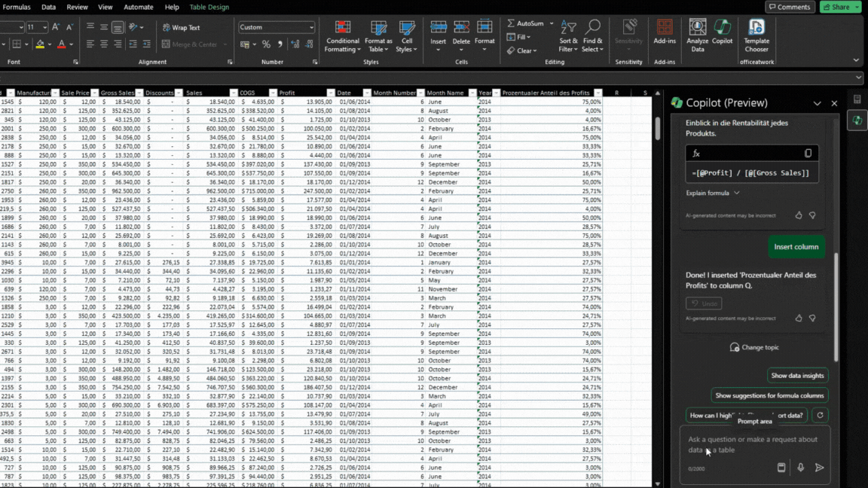868x488 pixels.
Task: Open Conditional Formatting menu
Action: [x=342, y=36]
